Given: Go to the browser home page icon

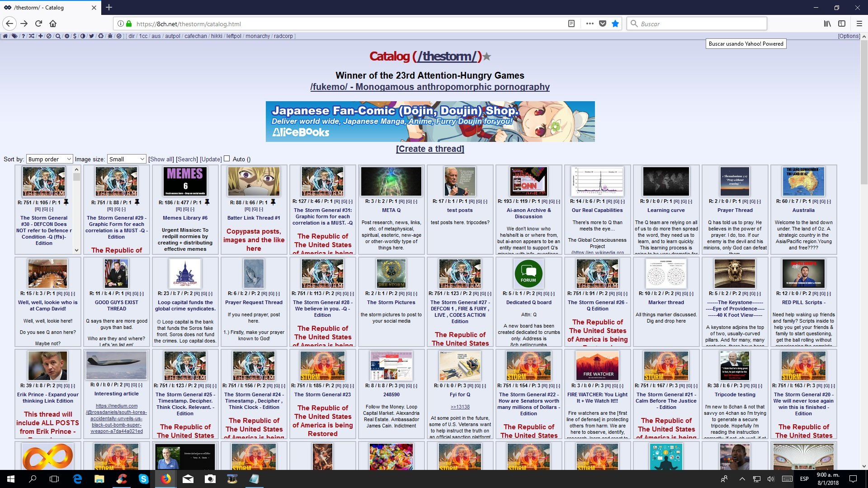Looking at the screenshot, I should (x=53, y=23).
